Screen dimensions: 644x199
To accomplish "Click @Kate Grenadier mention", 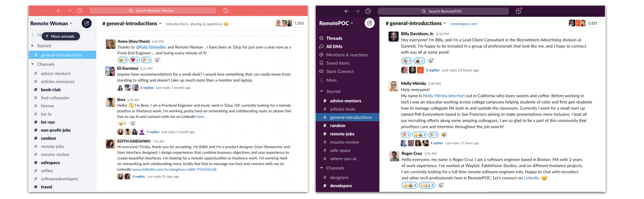I will coord(151,47).
